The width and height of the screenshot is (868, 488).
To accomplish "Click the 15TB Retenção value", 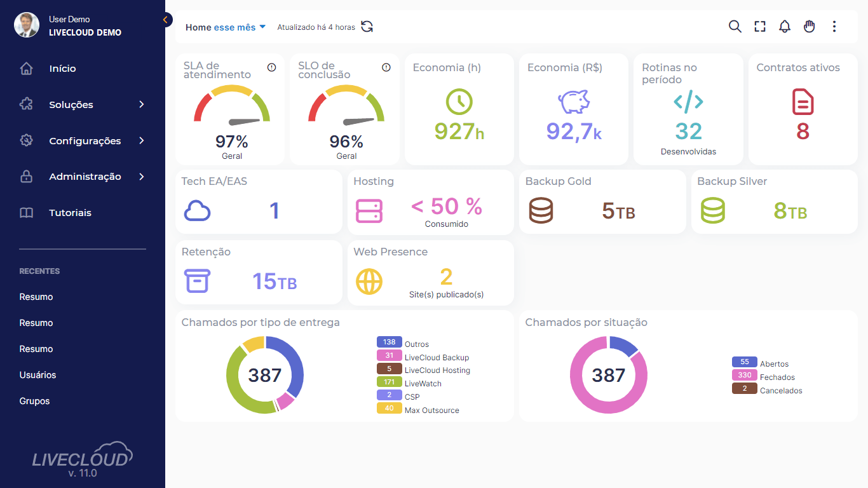I will 275,281.
